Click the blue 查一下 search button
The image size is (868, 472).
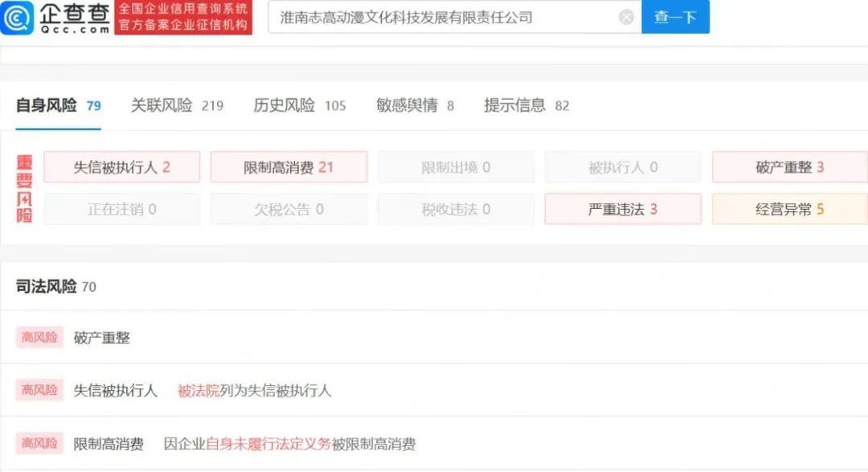(x=675, y=17)
